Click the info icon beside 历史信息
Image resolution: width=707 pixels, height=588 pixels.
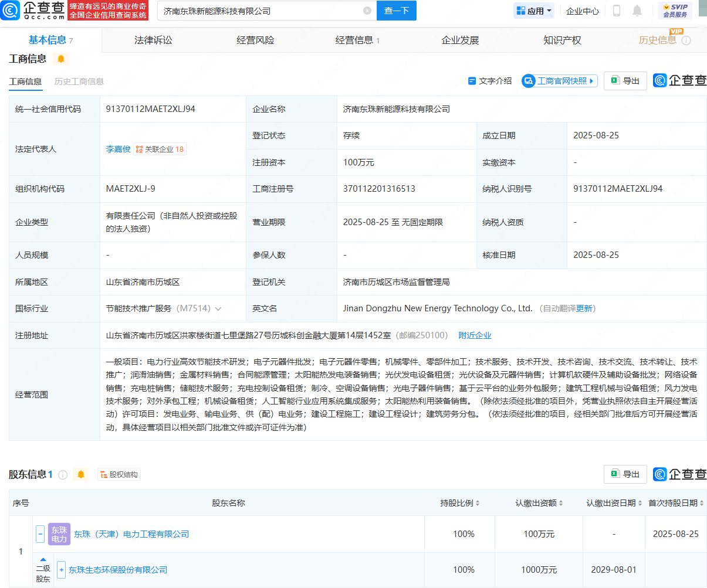click(x=686, y=40)
